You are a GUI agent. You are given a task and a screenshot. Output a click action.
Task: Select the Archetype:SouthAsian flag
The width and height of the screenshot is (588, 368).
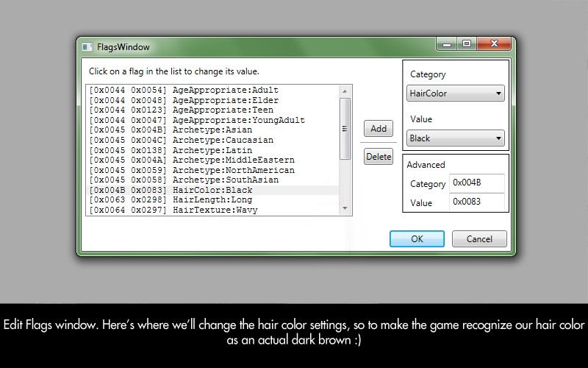pos(212,180)
